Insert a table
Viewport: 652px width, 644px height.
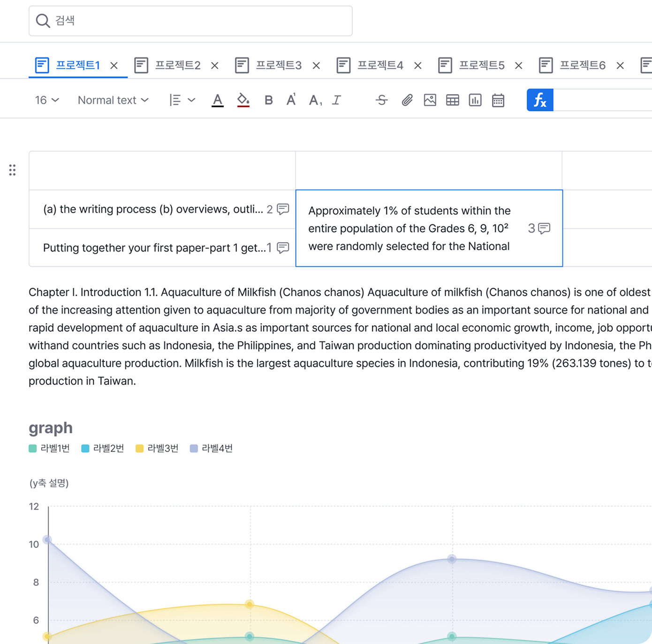(x=453, y=100)
